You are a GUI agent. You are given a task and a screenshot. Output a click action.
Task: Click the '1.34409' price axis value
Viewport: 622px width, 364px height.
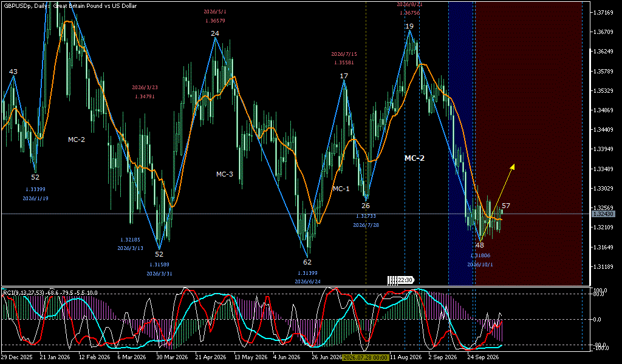click(x=603, y=129)
